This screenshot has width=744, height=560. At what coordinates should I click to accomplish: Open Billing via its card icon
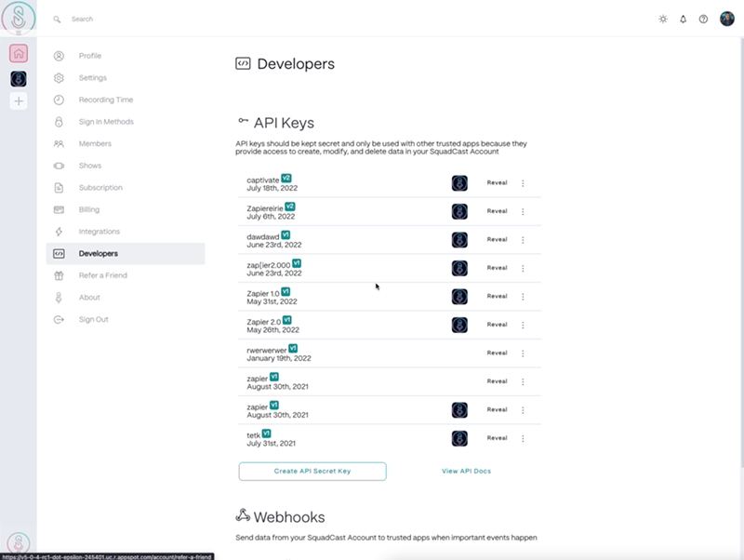pos(59,209)
